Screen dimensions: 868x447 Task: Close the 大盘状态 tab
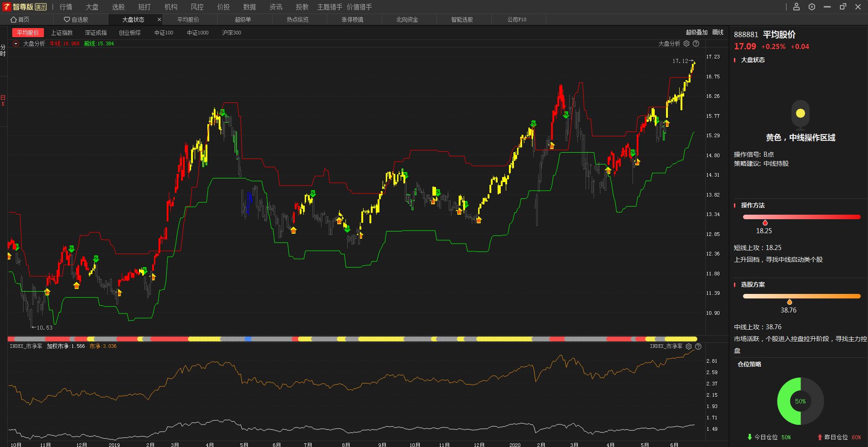[x=159, y=19]
